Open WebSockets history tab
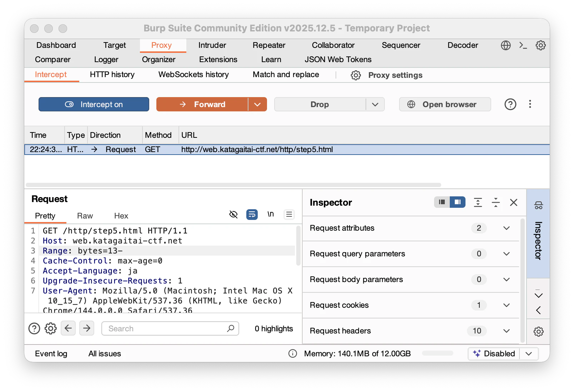 point(193,75)
